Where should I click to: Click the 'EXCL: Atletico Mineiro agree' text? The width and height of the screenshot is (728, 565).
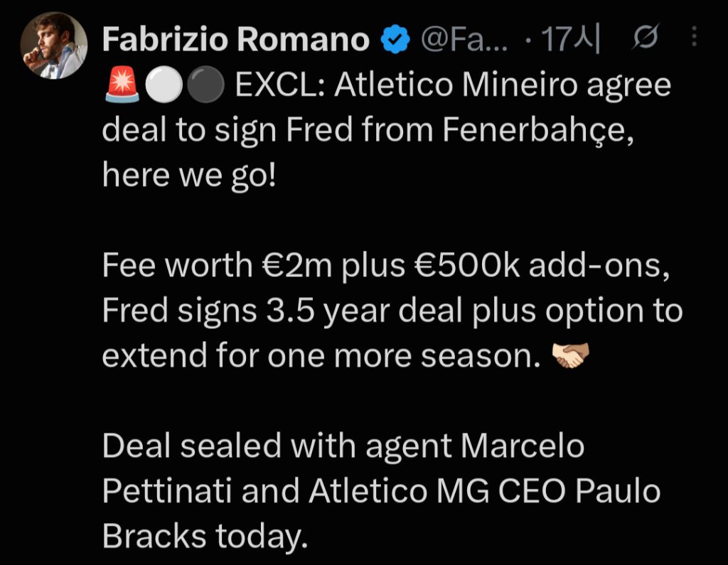(x=453, y=85)
